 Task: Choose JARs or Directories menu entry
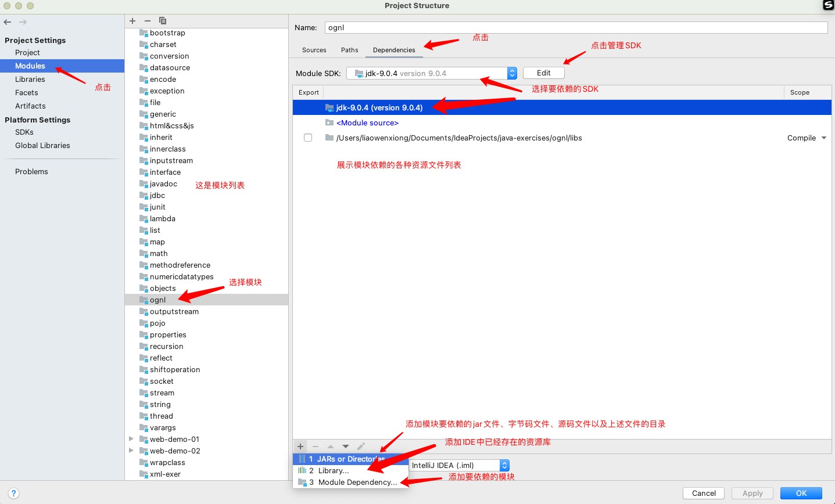tap(350, 459)
